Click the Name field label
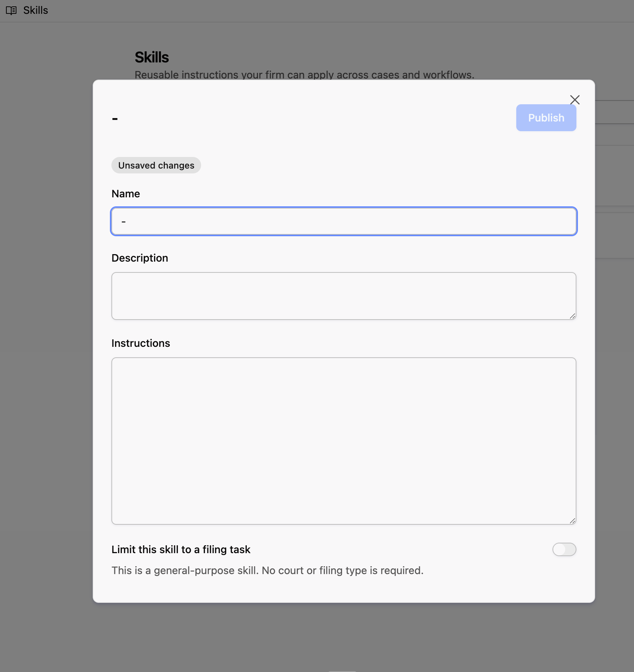 point(126,194)
